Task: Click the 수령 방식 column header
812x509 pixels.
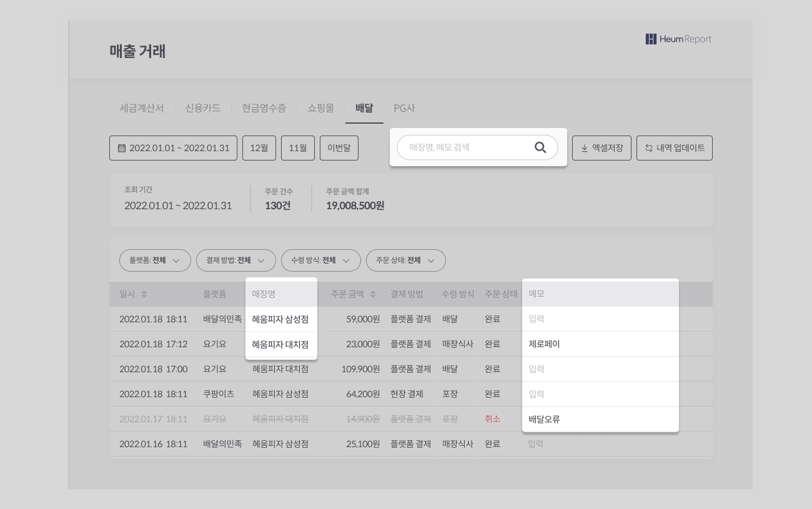Action: coord(458,294)
